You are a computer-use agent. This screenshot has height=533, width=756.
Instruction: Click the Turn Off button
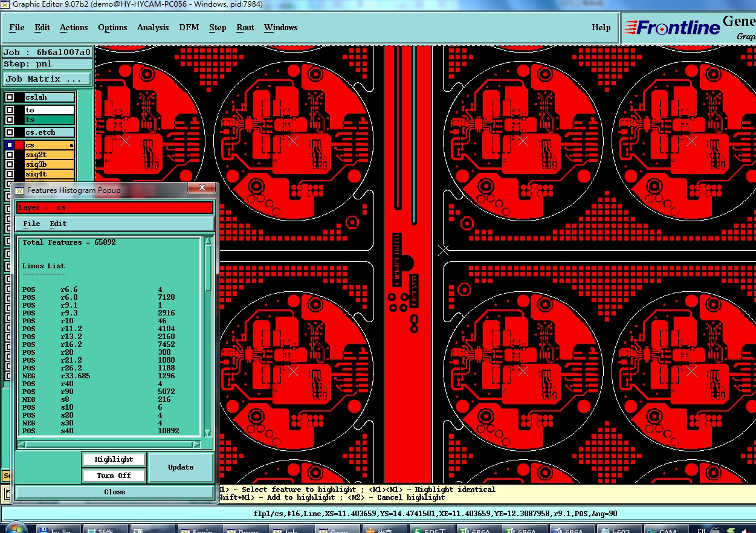pyautogui.click(x=114, y=476)
